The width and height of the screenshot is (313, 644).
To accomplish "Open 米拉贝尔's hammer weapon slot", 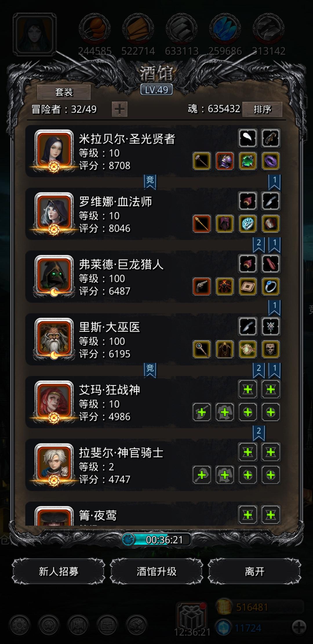I will [202, 161].
